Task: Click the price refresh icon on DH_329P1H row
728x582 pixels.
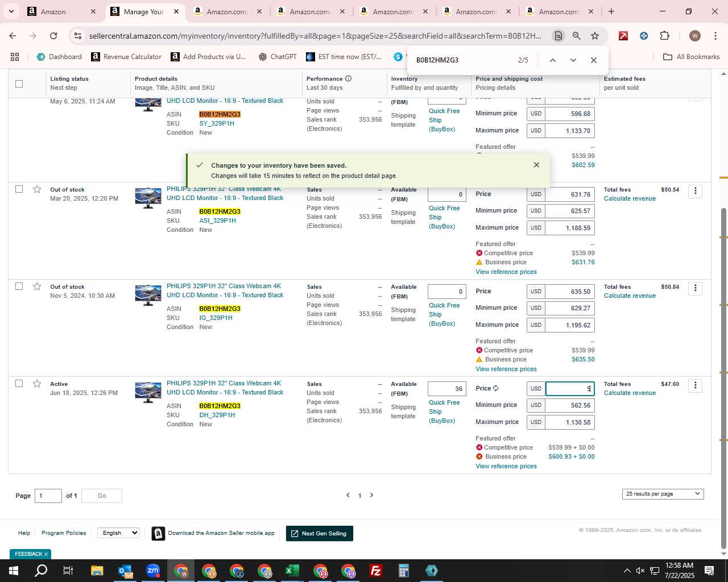Action: coord(496,388)
